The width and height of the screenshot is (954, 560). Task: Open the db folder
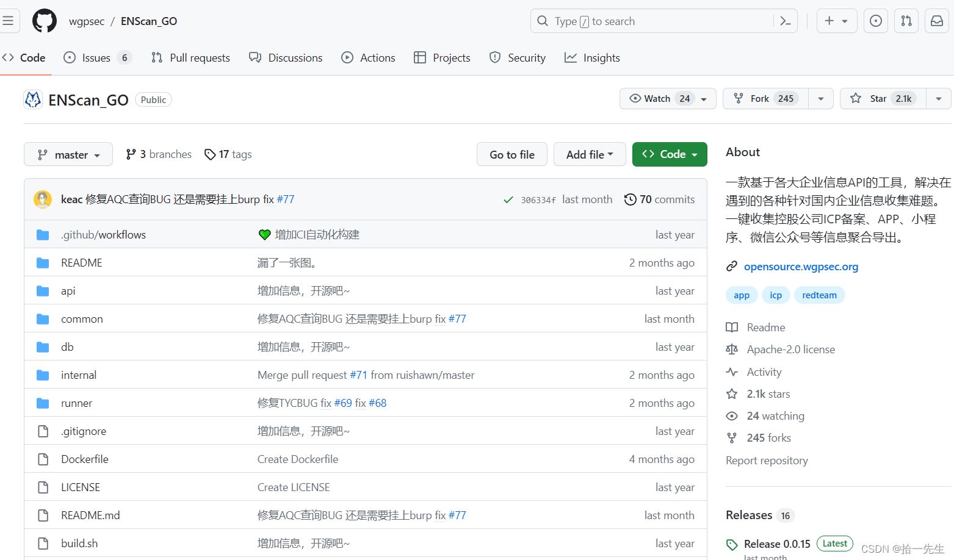67,347
